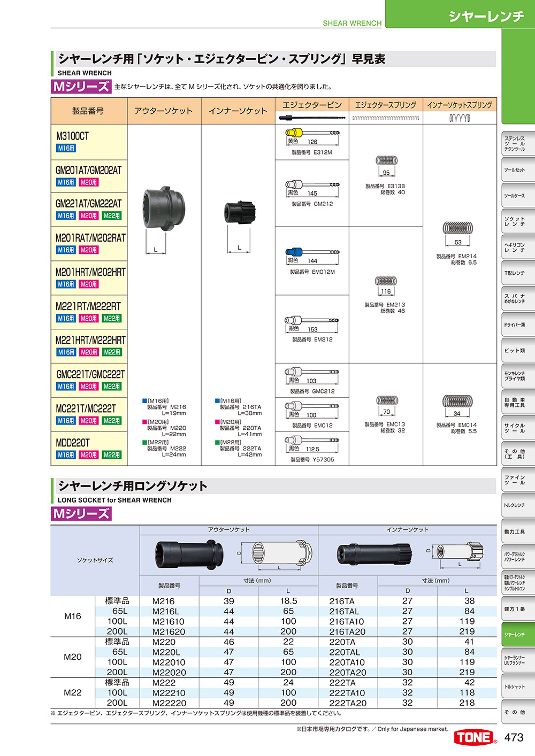Click the MC221T/MC222T model name
Viewport: 535px width, 756px height.
point(86,408)
